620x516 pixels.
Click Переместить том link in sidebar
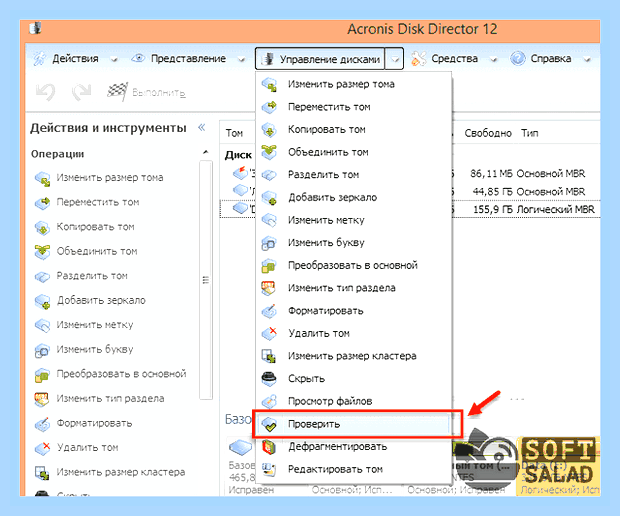click(x=98, y=202)
